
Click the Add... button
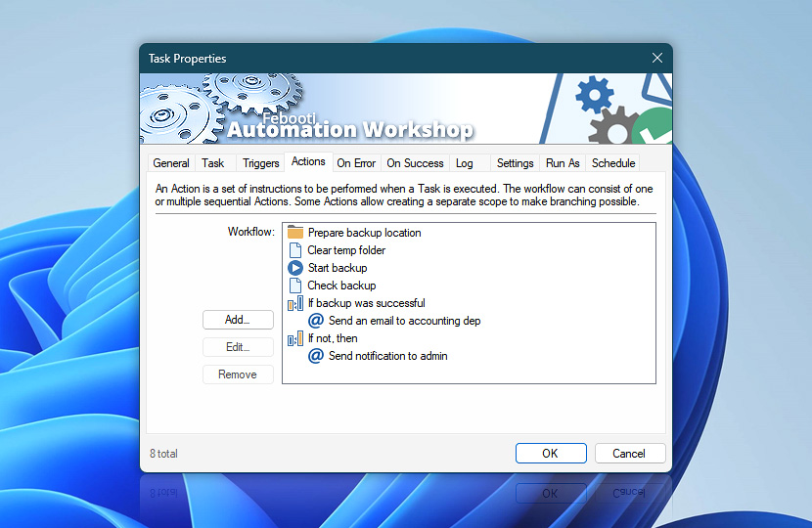(238, 320)
